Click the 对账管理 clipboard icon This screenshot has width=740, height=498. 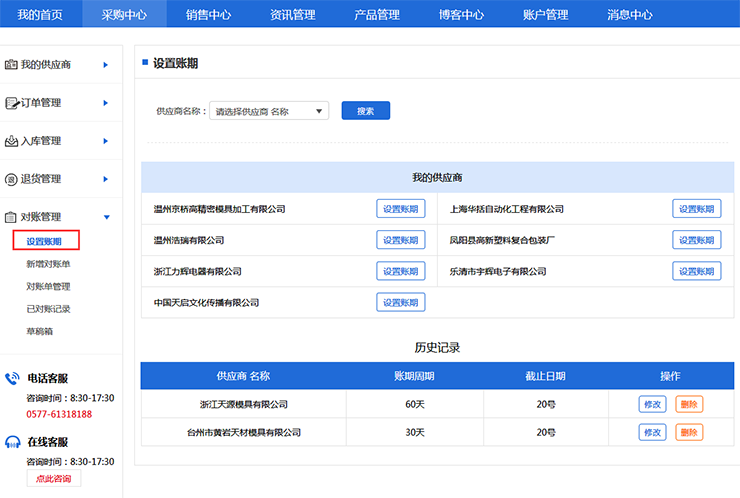click(x=10, y=217)
